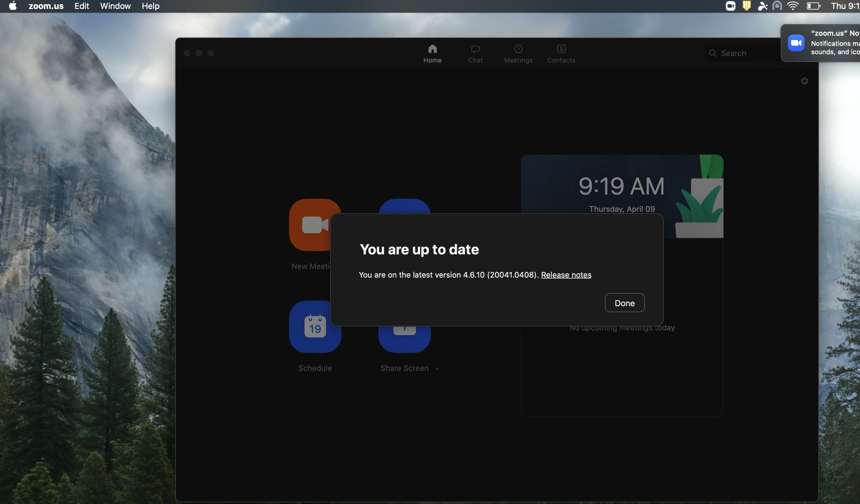Screen dimensions: 860x504
Task: Click the menu bar clock showing Thu
Action: (x=845, y=6)
